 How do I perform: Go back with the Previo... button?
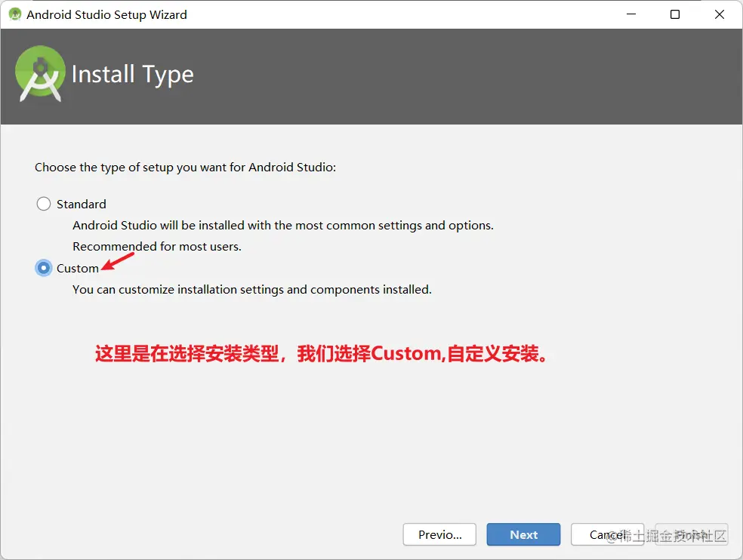pos(439,534)
